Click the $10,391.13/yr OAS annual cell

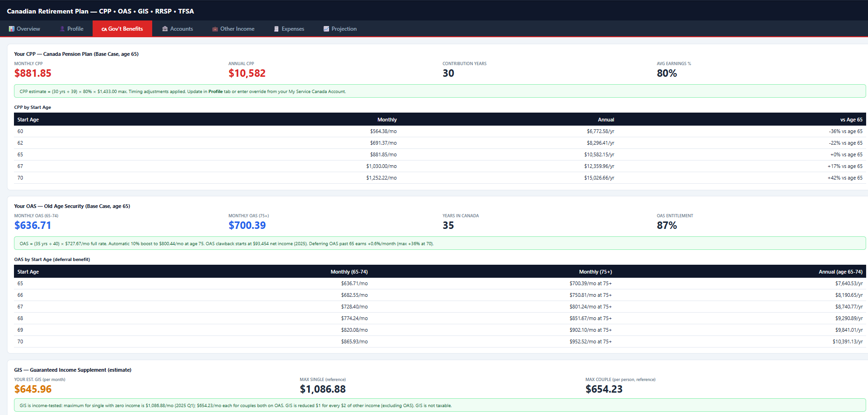point(847,341)
